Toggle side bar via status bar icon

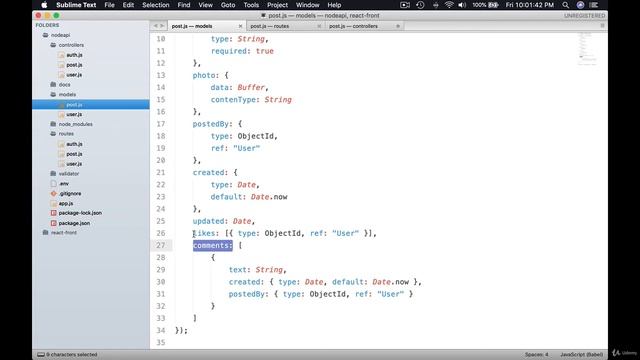[40, 355]
